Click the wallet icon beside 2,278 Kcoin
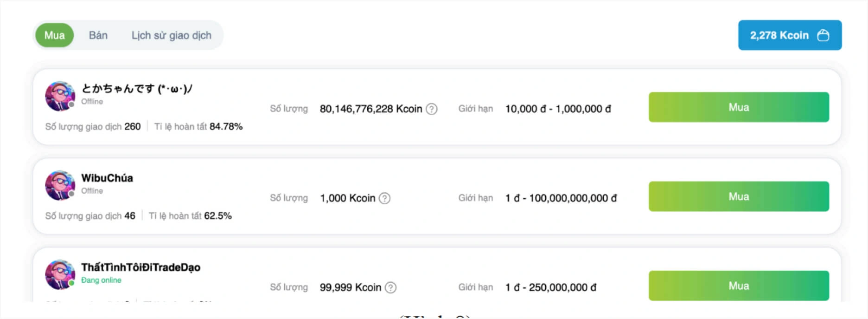Screen dimensions: 868x319 click(x=823, y=35)
